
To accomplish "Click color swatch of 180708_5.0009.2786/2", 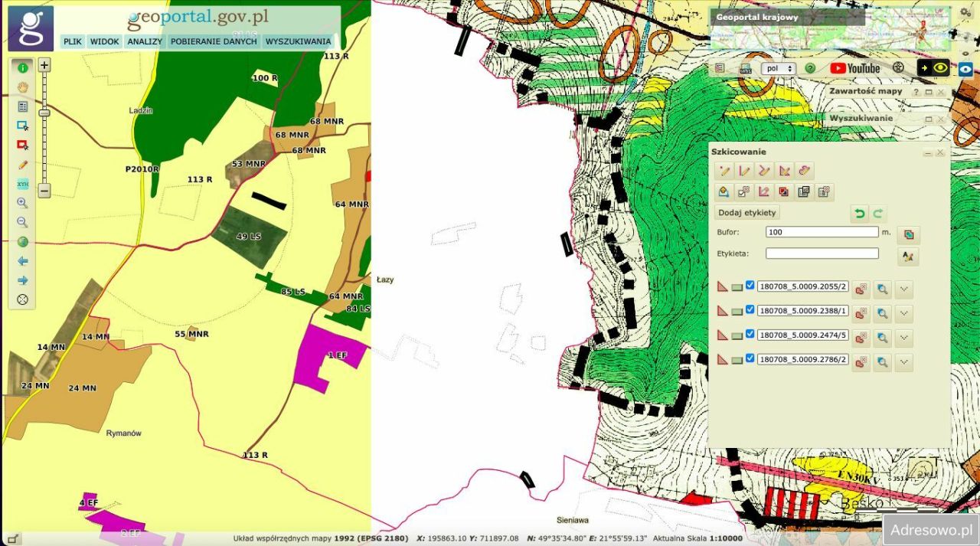I will click(x=737, y=359).
